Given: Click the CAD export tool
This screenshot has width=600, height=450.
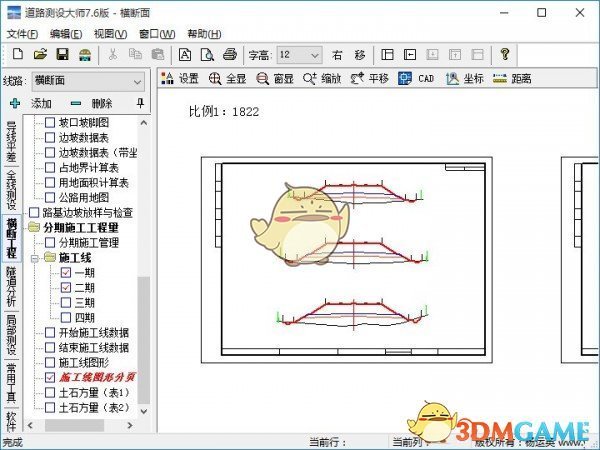Looking at the screenshot, I should 416,78.
